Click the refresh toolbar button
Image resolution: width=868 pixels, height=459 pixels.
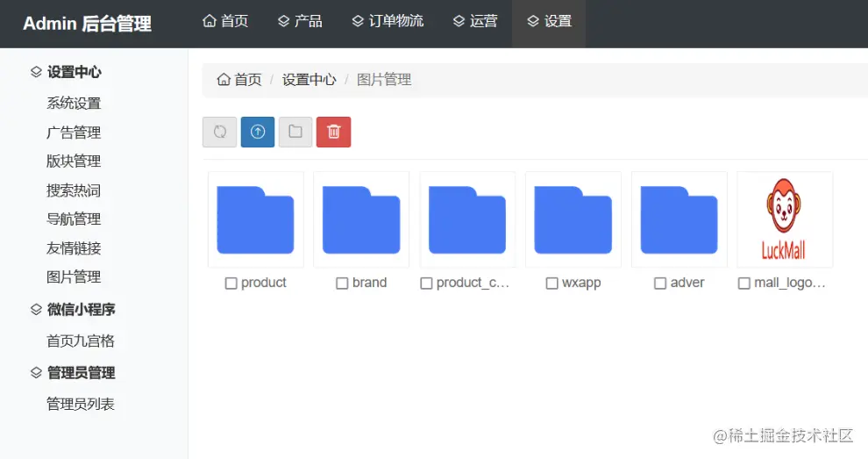pyautogui.click(x=220, y=132)
